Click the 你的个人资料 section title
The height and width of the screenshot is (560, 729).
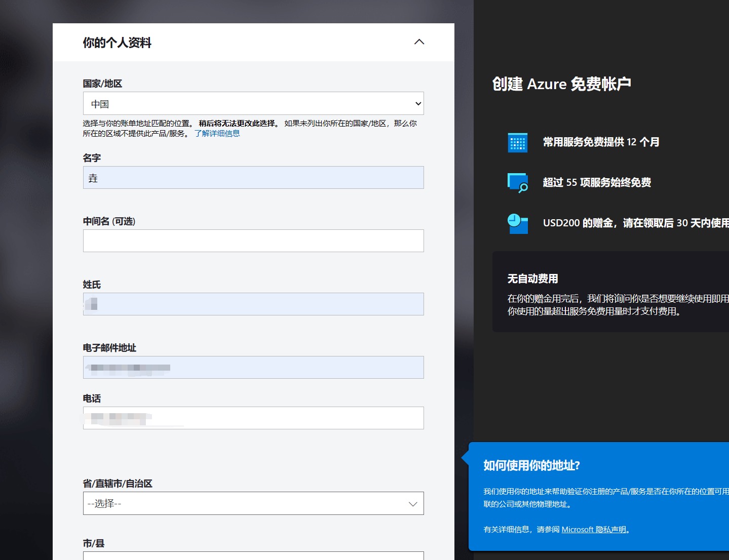117,43
